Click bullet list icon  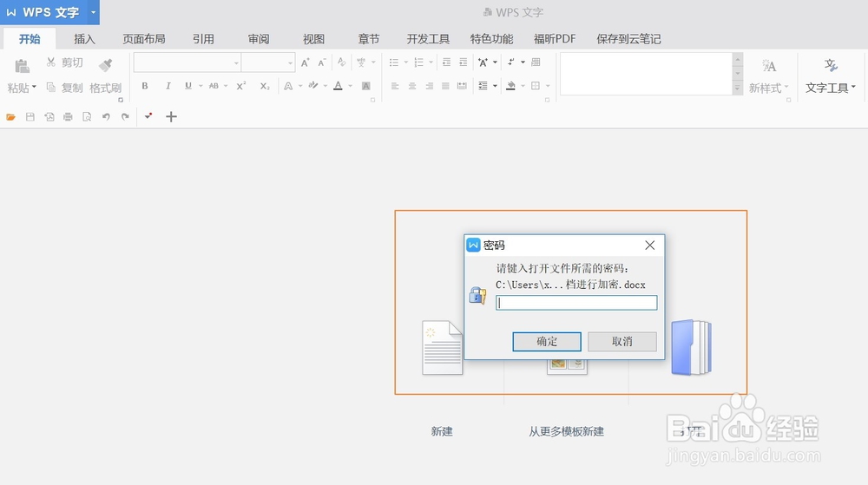point(393,62)
